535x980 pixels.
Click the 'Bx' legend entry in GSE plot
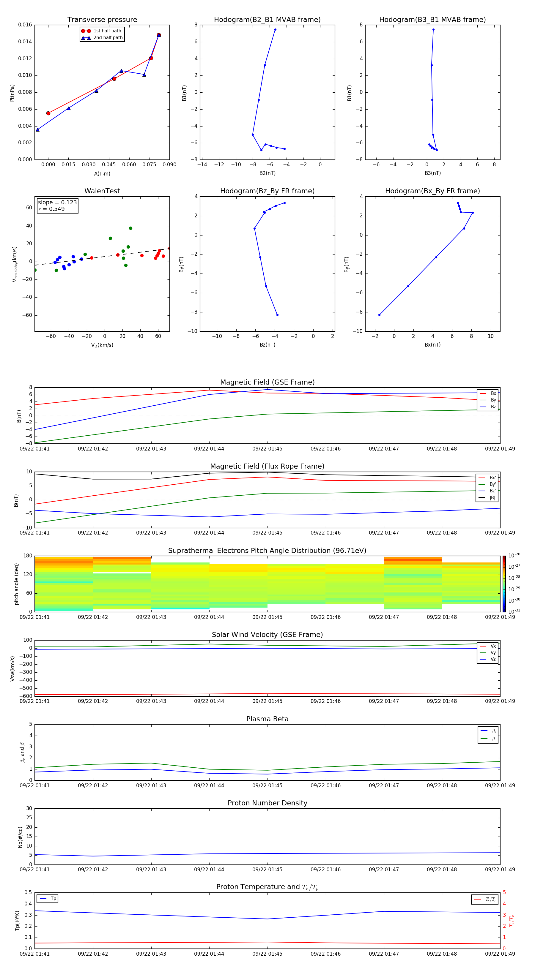click(x=488, y=393)
